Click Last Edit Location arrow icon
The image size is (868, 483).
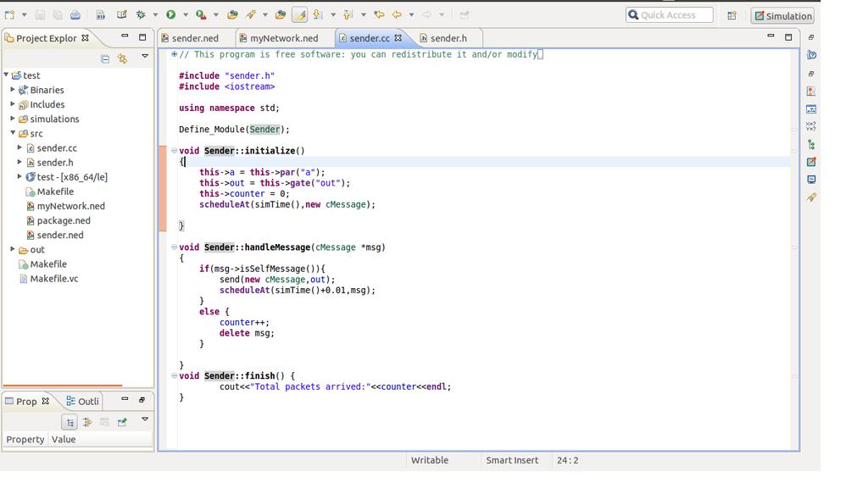click(379, 15)
